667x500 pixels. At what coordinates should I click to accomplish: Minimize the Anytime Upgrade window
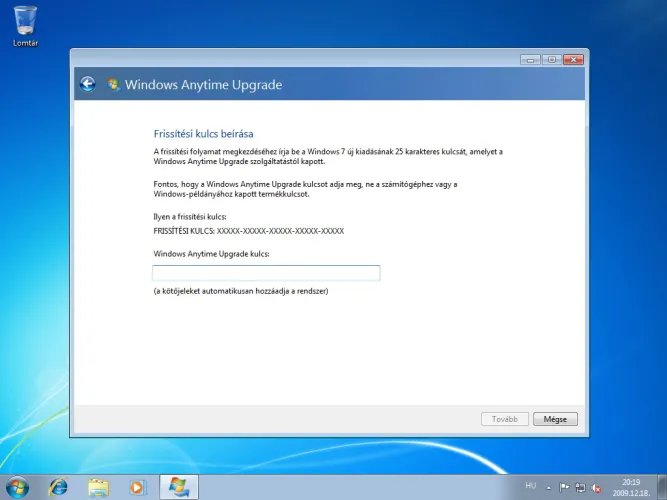pos(530,60)
